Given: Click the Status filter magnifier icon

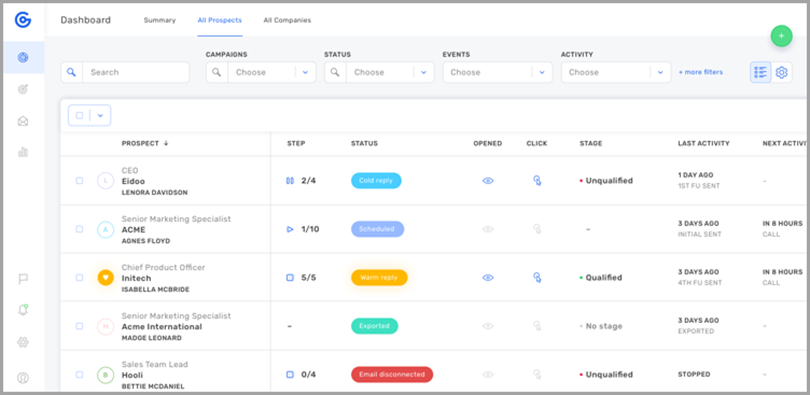Looking at the screenshot, I should 335,72.
